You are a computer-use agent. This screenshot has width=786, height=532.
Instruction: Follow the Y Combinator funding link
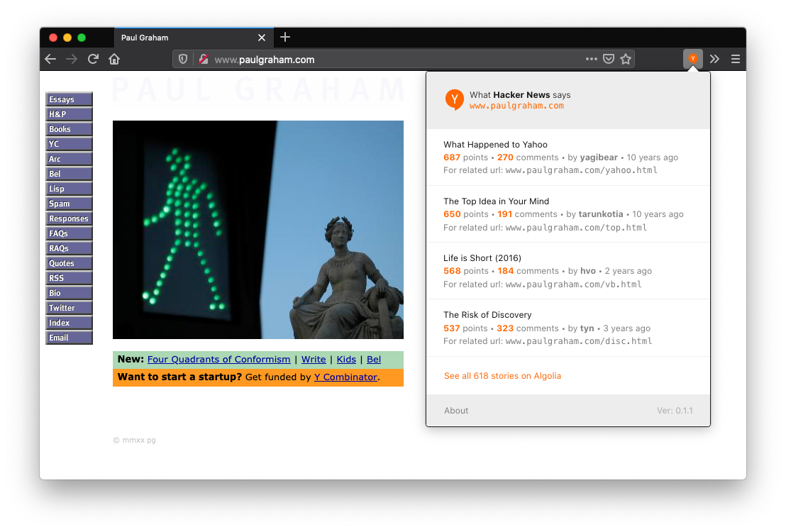tap(346, 377)
